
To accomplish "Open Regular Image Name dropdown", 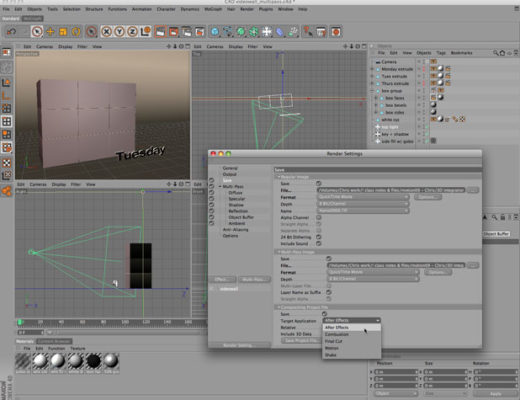I will point(363,211).
